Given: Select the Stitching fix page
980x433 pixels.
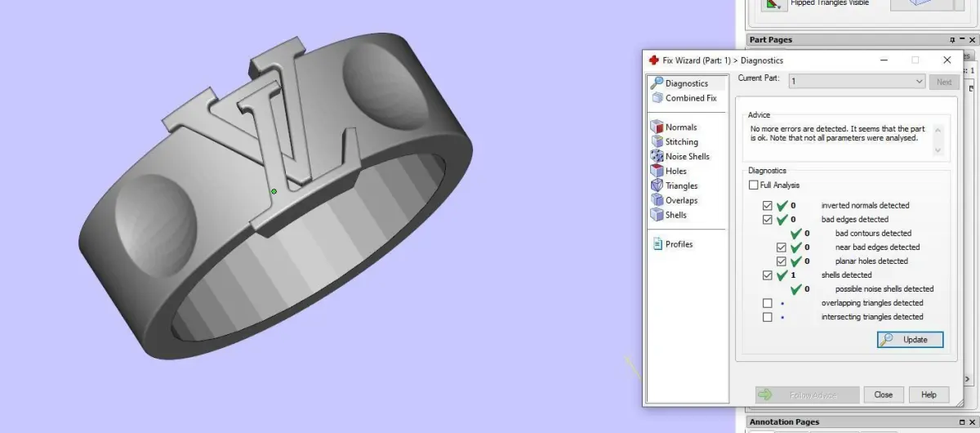Looking at the screenshot, I should click(x=675, y=141).
